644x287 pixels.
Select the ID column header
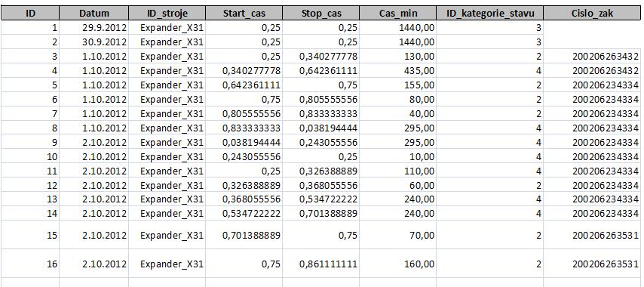pyautogui.click(x=30, y=13)
